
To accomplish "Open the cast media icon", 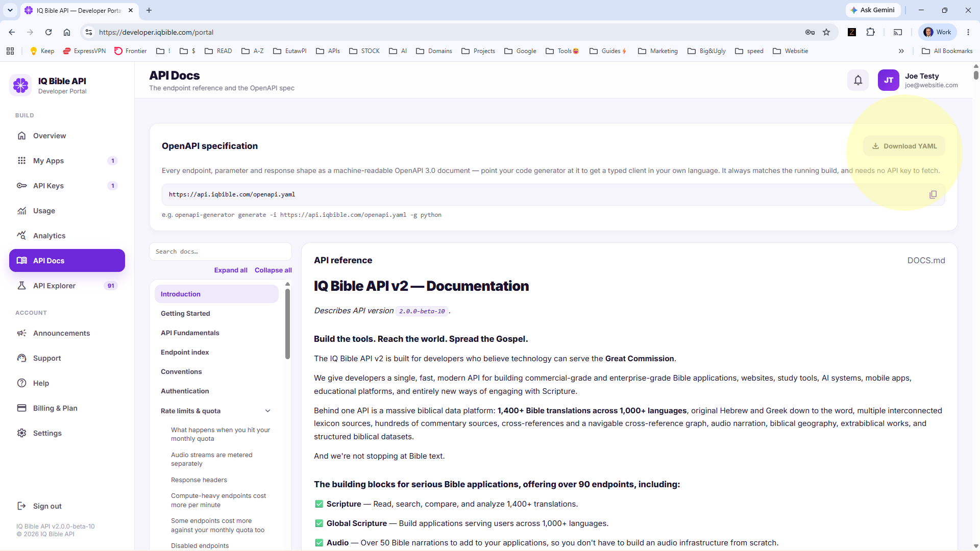I will [898, 32].
